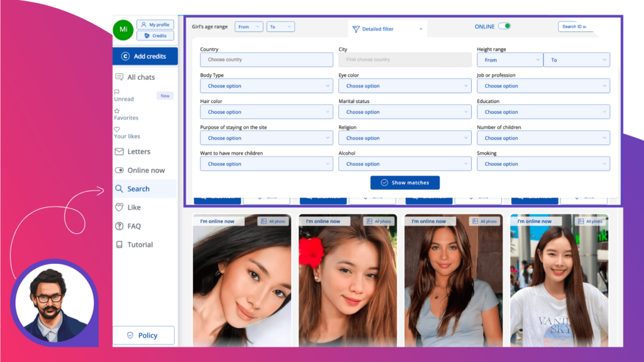Click the checkmark icon on Show matches
The width and height of the screenshot is (644, 362).
384,183
